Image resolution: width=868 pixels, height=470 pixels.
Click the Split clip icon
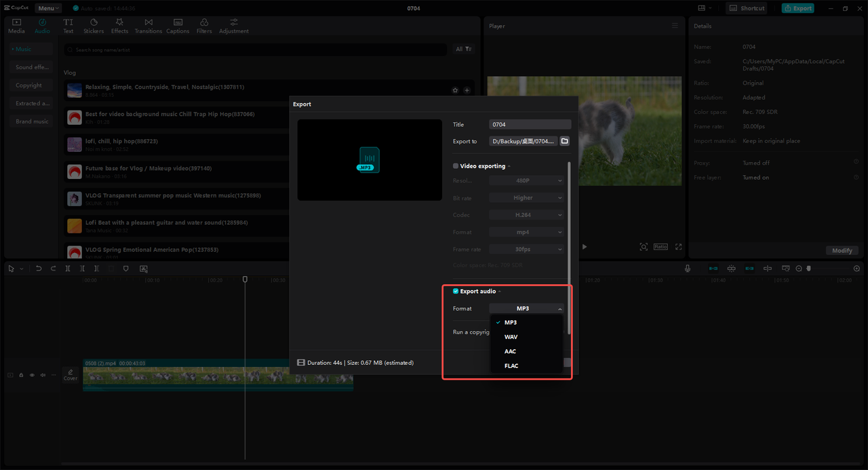coord(68,269)
